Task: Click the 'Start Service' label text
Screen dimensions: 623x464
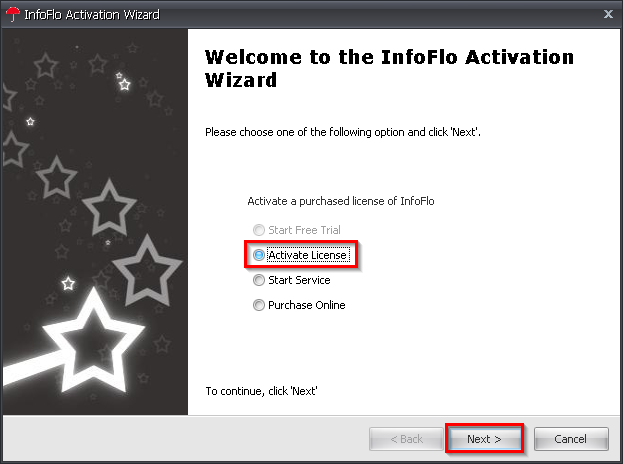Action: 299,280
